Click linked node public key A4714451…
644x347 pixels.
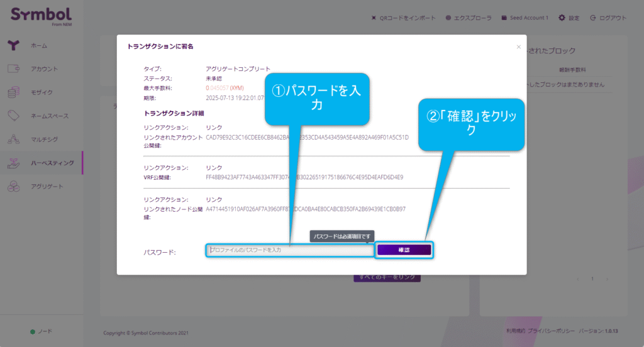(306, 209)
